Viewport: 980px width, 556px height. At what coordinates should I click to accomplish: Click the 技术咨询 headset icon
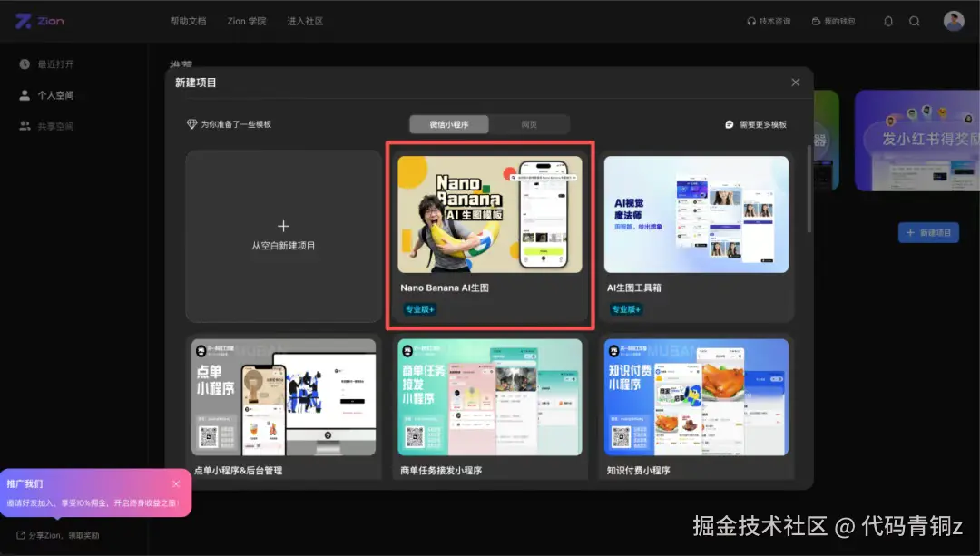751,21
